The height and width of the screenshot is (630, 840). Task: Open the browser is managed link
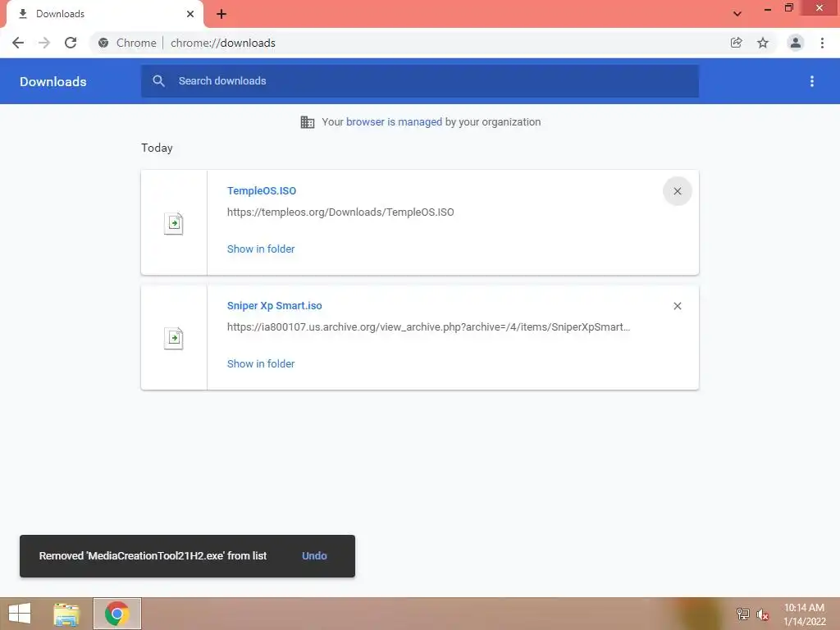click(395, 121)
